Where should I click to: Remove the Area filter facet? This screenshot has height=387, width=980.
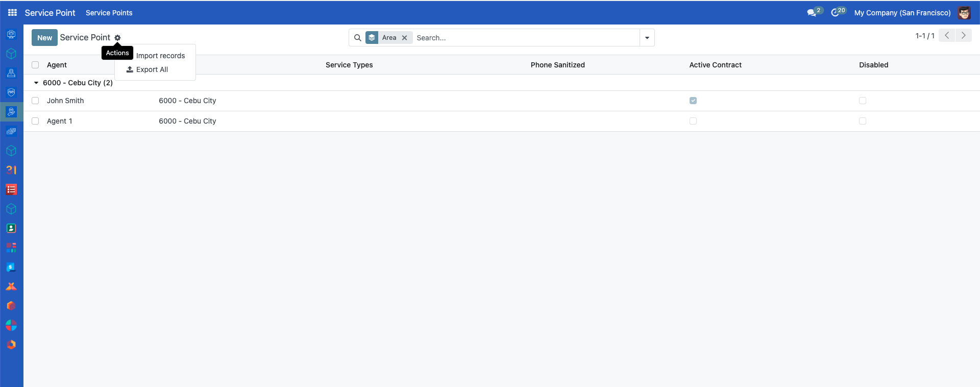(404, 38)
